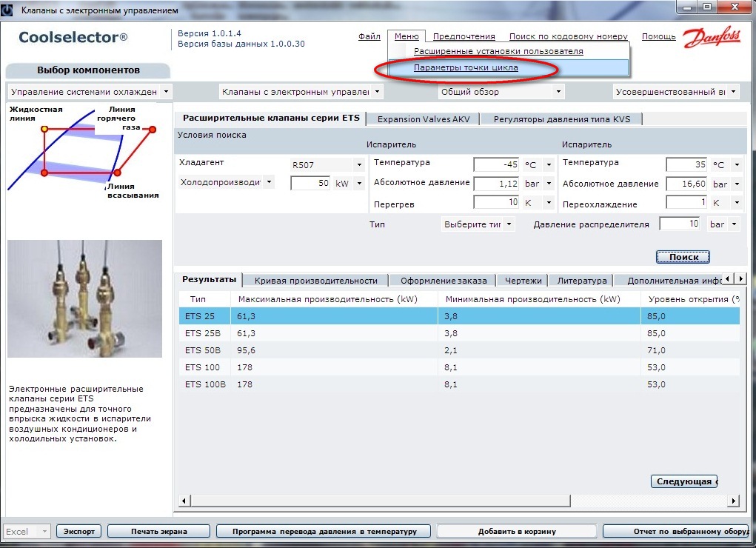Image resolution: width=756 pixels, height=548 pixels.
Task: Click the tab strip scroll-right arrow
Action: click(740, 279)
